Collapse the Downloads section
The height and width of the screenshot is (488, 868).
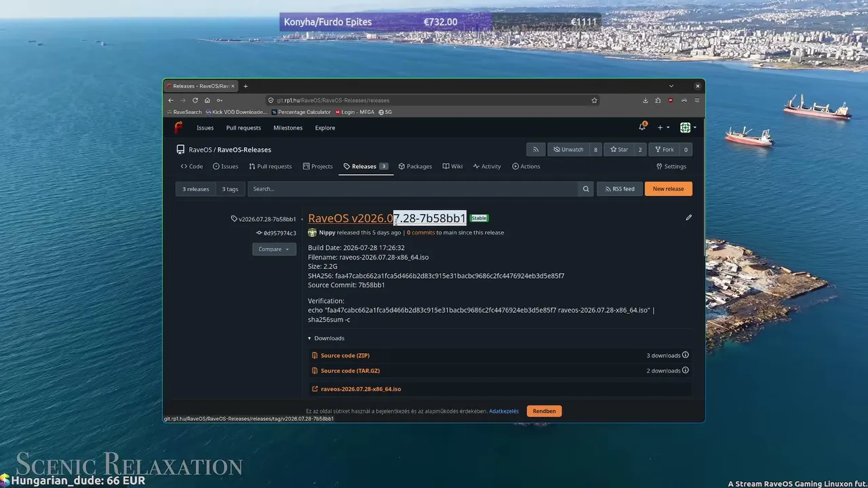[326, 338]
